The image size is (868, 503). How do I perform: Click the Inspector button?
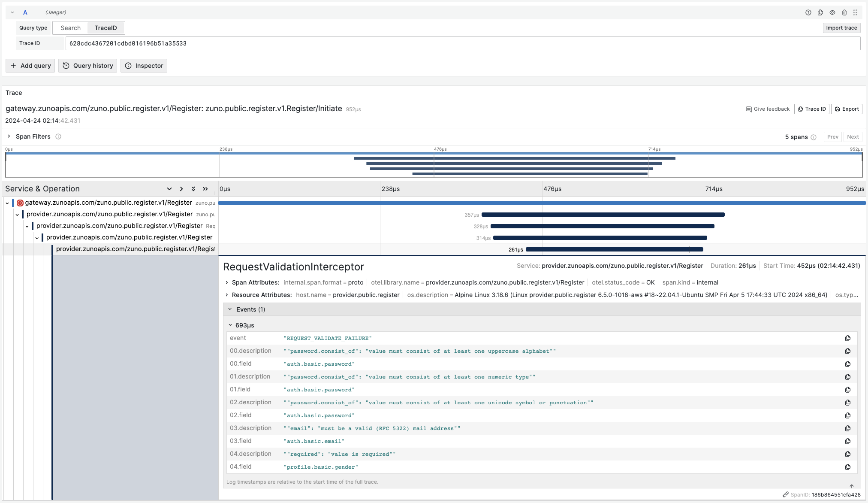coord(144,65)
